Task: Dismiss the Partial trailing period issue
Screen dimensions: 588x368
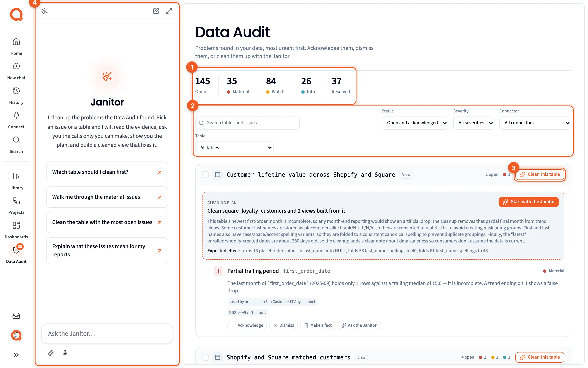Action: click(283, 325)
